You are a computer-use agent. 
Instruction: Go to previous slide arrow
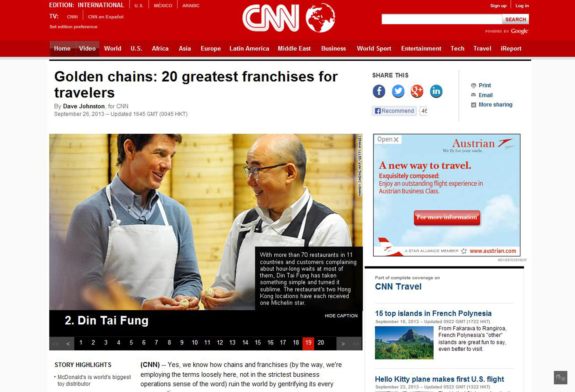pyautogui.click(x=68, y=344)
